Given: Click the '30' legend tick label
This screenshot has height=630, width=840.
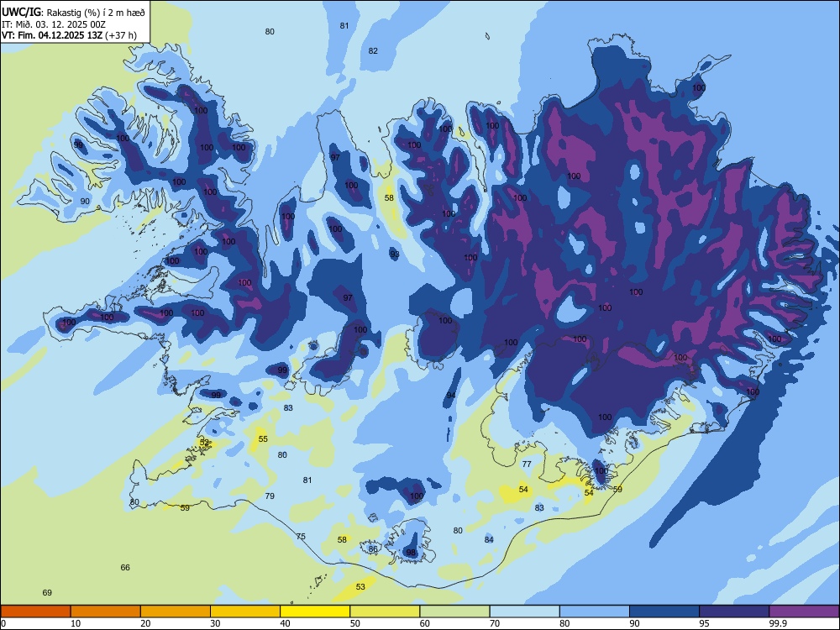Looking at the screenshot, I should (x=215, y=623).
